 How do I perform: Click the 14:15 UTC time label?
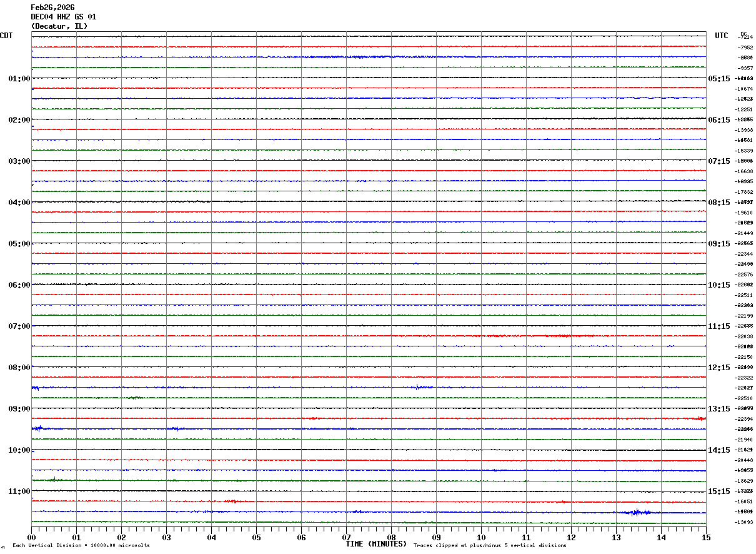pyautogui.click(x=719, y=450)
